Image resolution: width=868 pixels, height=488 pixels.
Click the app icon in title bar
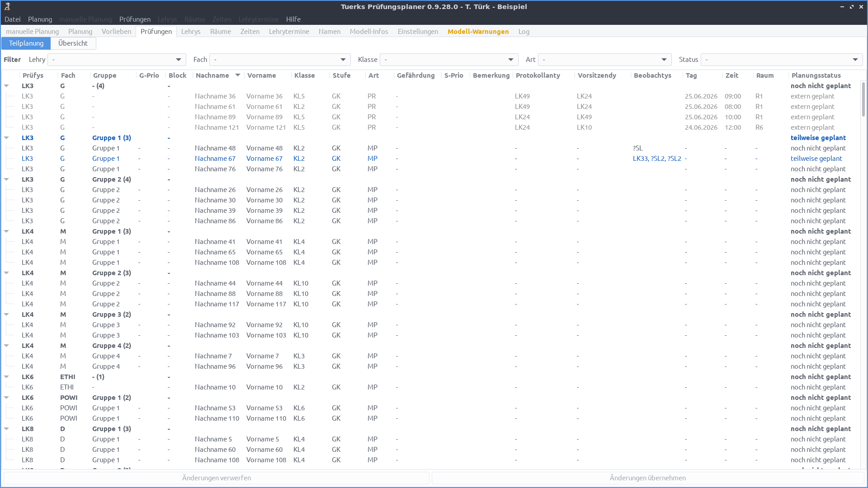click(7, 6)
